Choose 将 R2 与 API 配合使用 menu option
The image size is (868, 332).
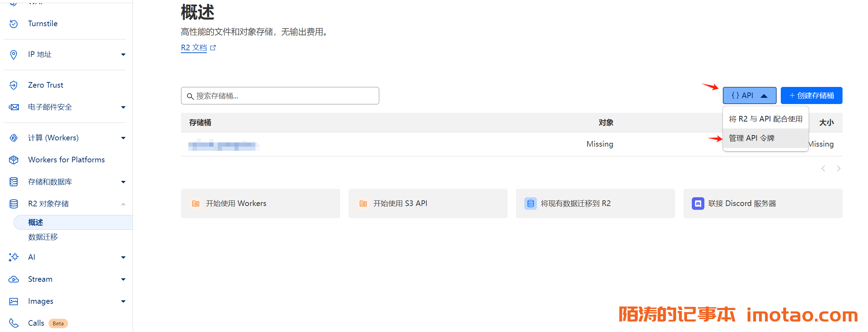(765, 119)
